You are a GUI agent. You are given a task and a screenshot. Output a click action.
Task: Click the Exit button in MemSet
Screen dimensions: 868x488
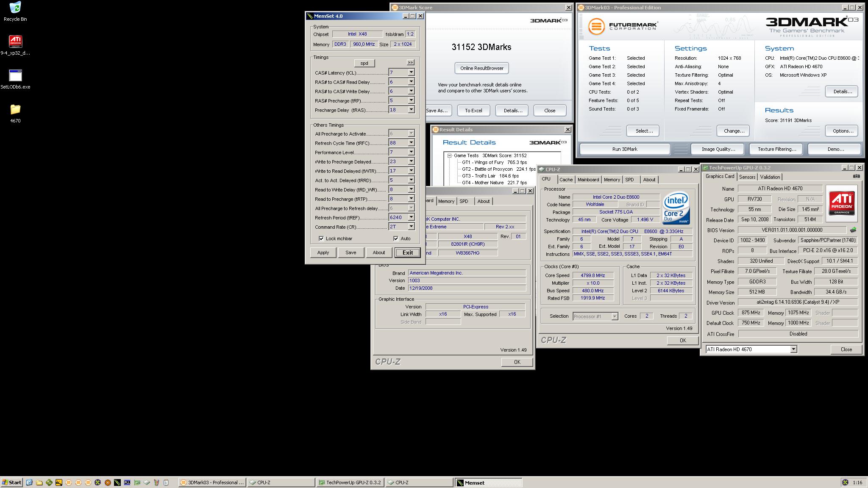(408, 252)
